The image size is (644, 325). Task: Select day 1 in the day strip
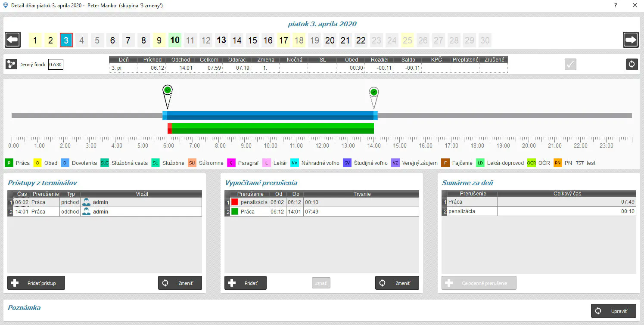click(35, 40)
